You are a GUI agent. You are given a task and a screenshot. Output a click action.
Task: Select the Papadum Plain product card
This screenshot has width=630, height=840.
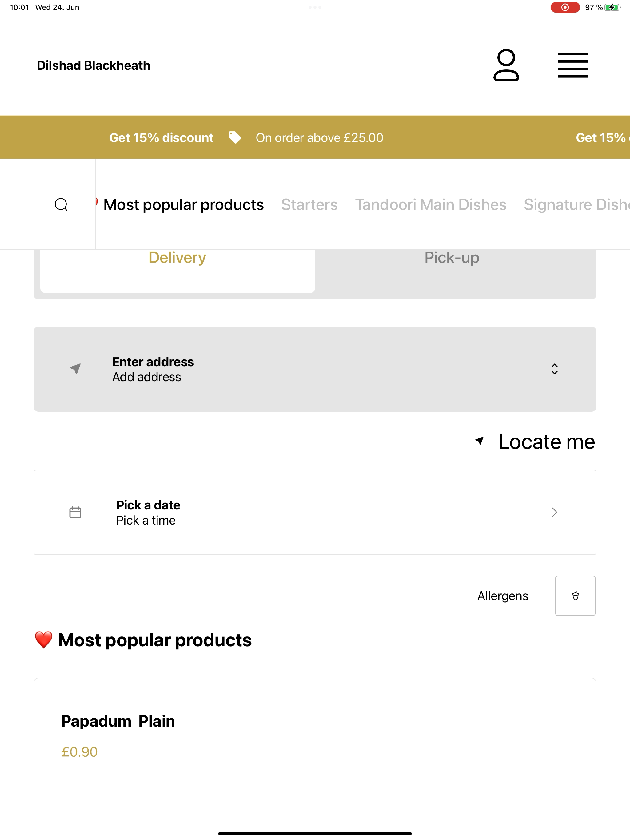[315, 736]
